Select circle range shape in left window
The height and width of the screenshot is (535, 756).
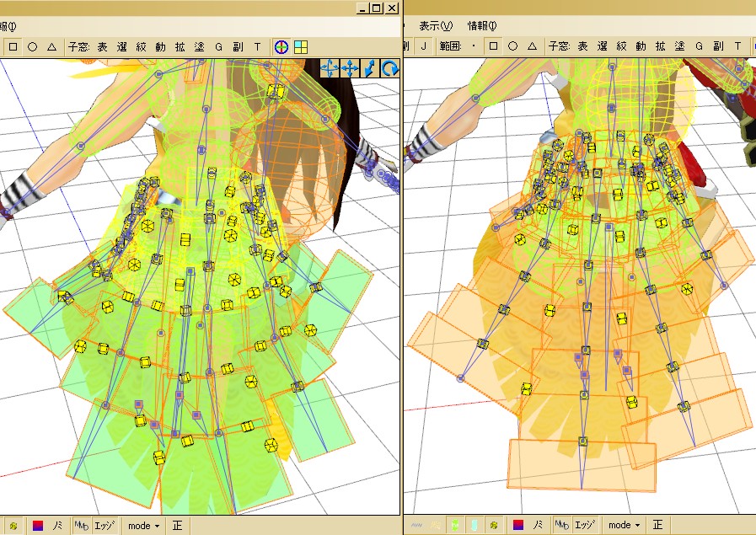[x=32, y=47]
